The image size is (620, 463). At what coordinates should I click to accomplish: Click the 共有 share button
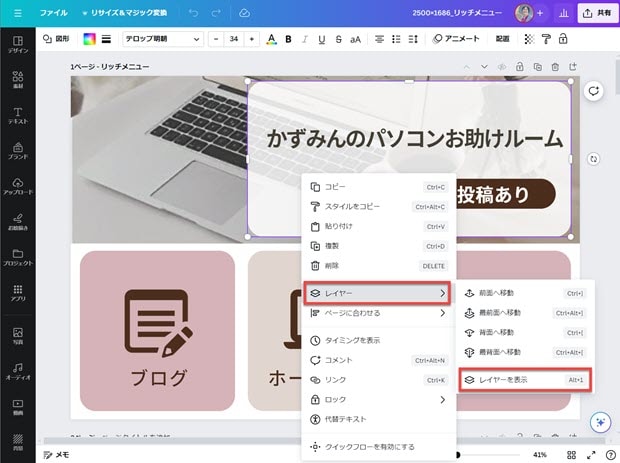(596, 13)
